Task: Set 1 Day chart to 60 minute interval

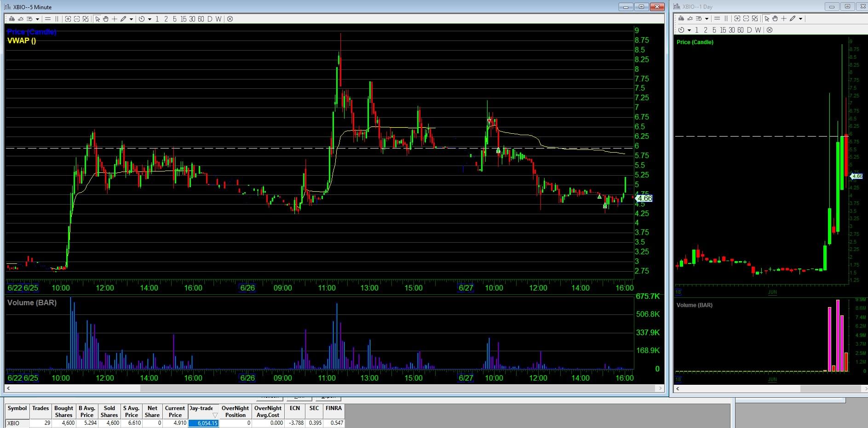Action: pos(740,30)
